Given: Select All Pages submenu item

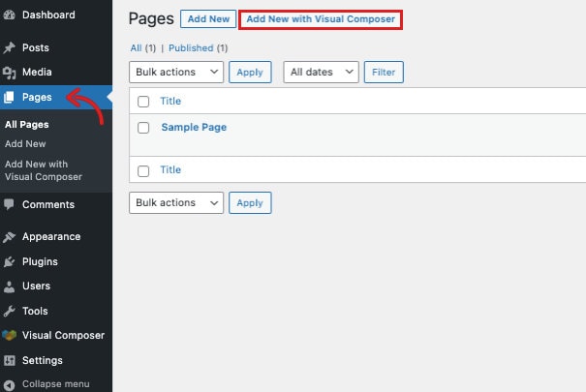Looking at the screenshot, I should click(27, 125).
